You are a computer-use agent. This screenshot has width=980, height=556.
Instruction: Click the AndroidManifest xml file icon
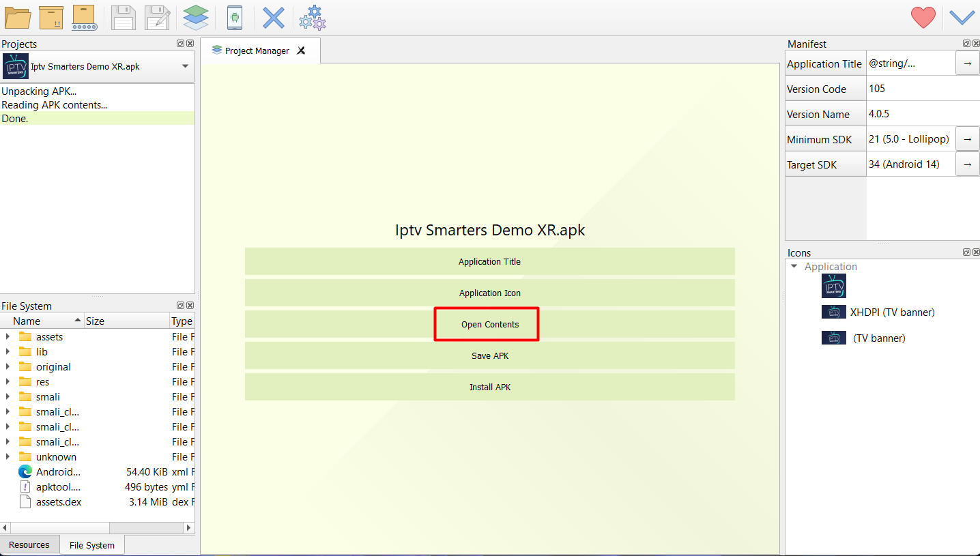[25, 472]
